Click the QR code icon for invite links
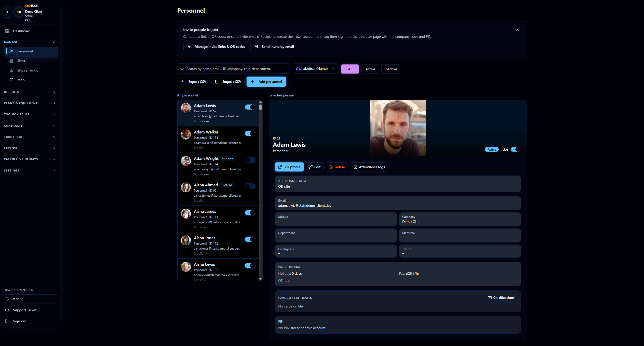This screenshot has height=346, width=644. coord(189,47)
